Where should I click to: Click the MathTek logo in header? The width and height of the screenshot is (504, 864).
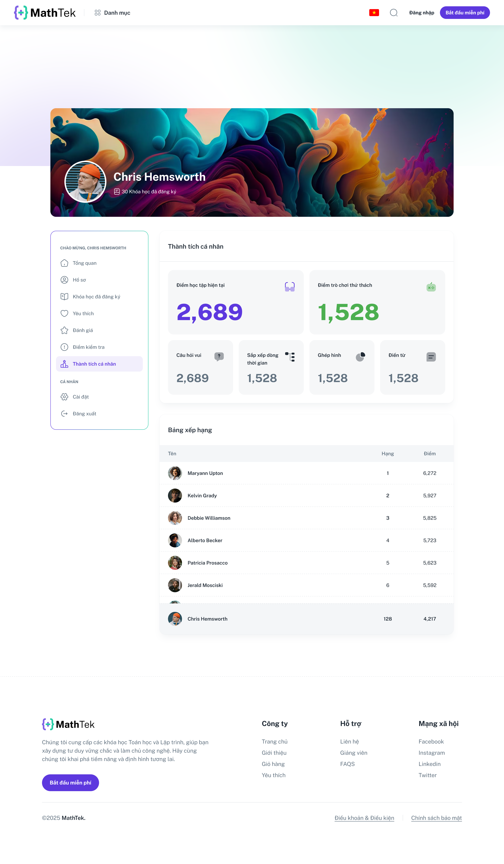tap(45, 13)
